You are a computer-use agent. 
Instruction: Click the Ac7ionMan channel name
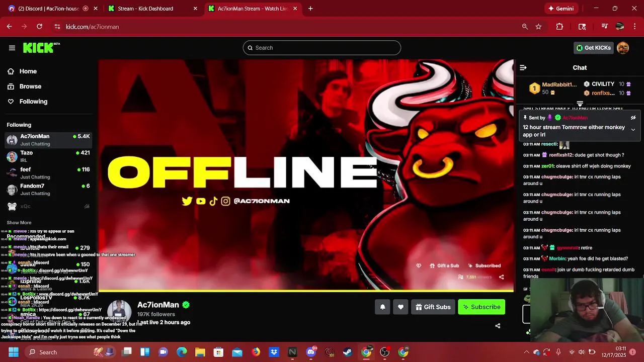158,305
